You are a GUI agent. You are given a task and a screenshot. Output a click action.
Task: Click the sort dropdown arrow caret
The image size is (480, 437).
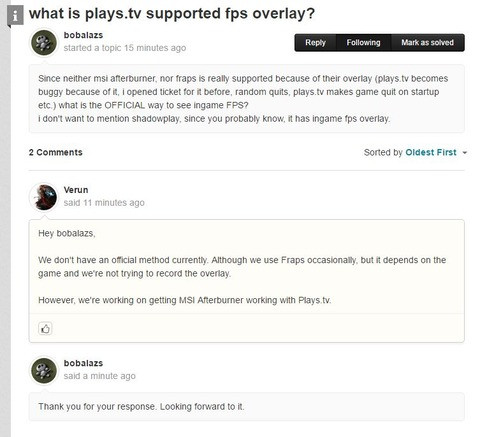(465, 153)
